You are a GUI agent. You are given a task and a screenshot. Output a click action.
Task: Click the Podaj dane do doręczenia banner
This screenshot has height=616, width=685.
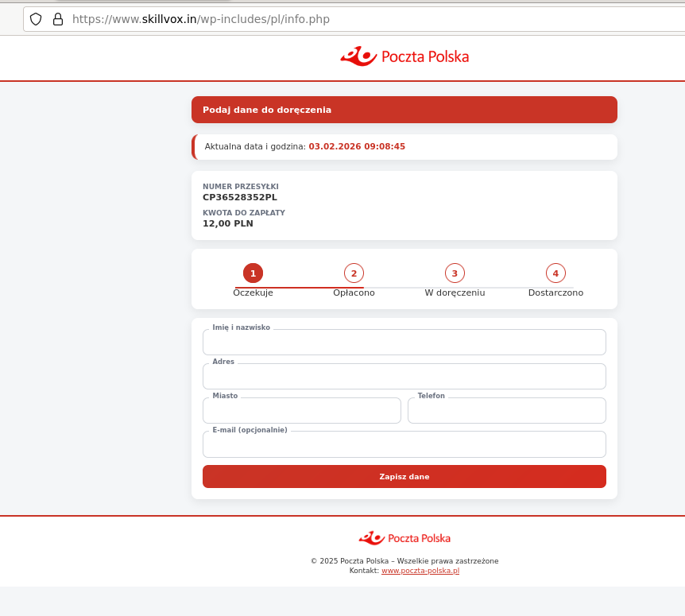click(x=404, y=109)
